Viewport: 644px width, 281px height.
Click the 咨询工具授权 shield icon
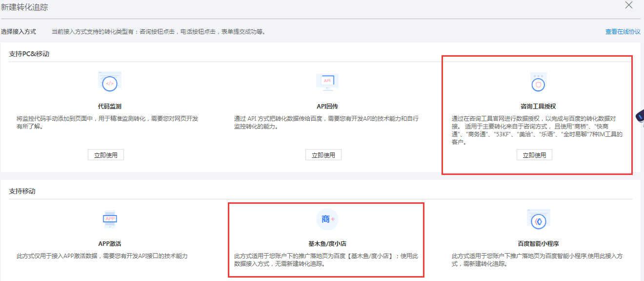(538, 84)
